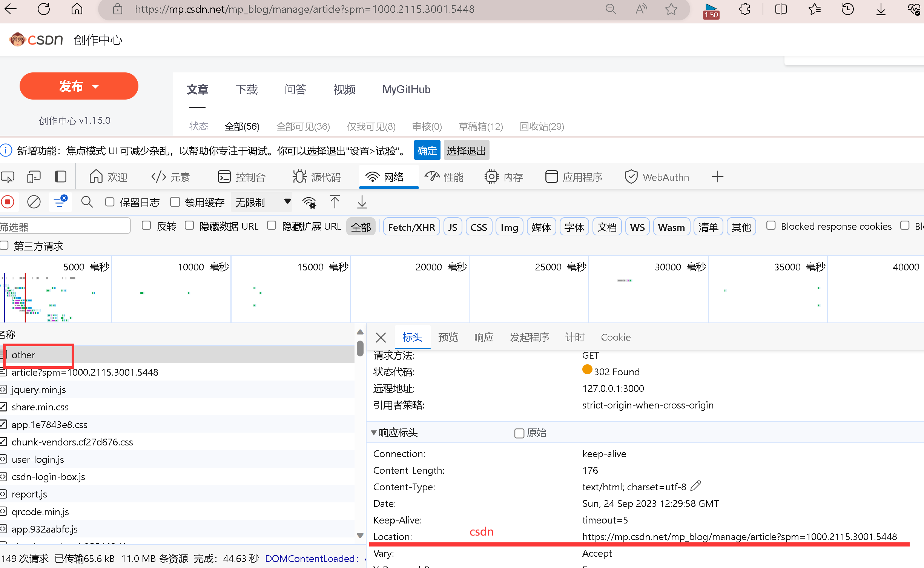Switch to the 控制台 DevTools tab

pyautogui.click(x=242, y=177)
